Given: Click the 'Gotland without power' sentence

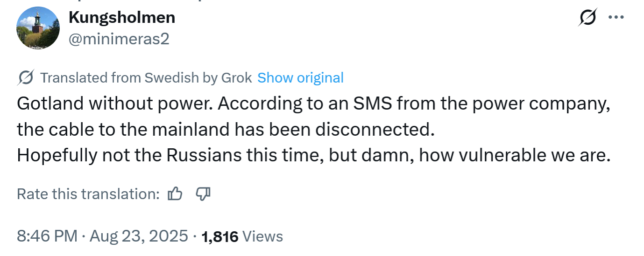Looking at the screenshot, I should 114,104.
